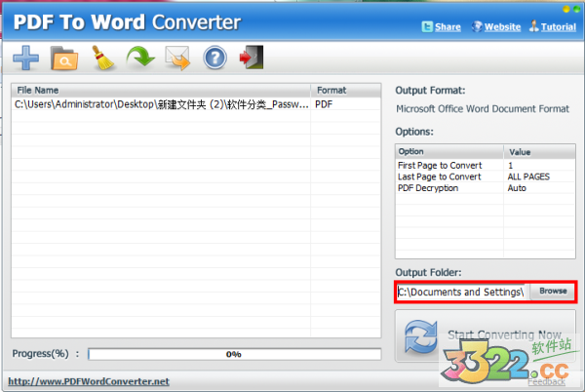Click the Feedback link
Screen dimensions: 585x392
click(x=547, y=382)
